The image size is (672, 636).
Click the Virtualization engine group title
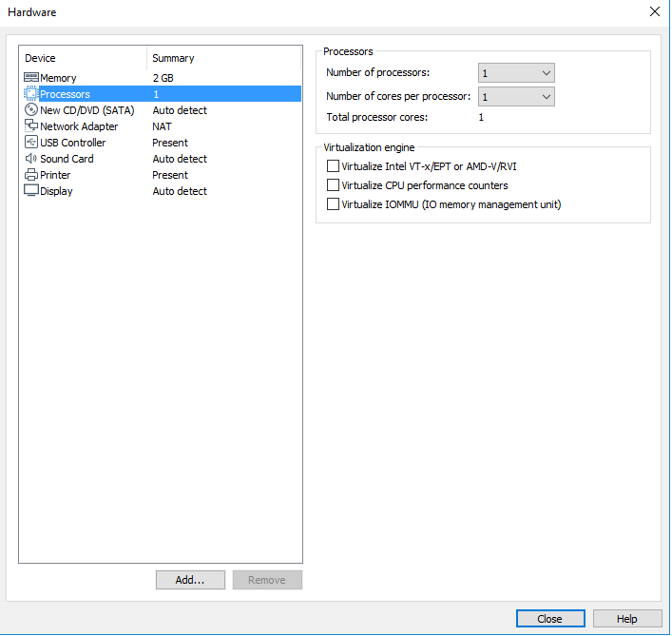pyautogui.click(x=369, y=147)
